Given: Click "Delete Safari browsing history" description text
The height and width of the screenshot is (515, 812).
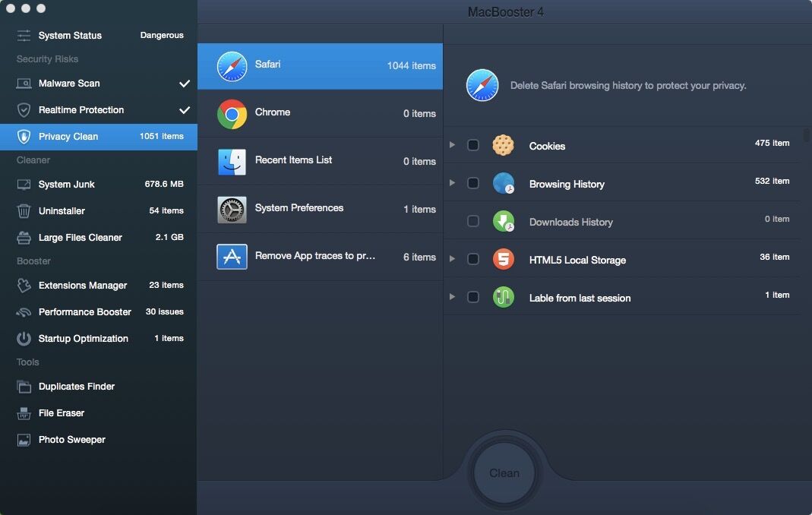Looking at the screenshot, I should [628, 86].
